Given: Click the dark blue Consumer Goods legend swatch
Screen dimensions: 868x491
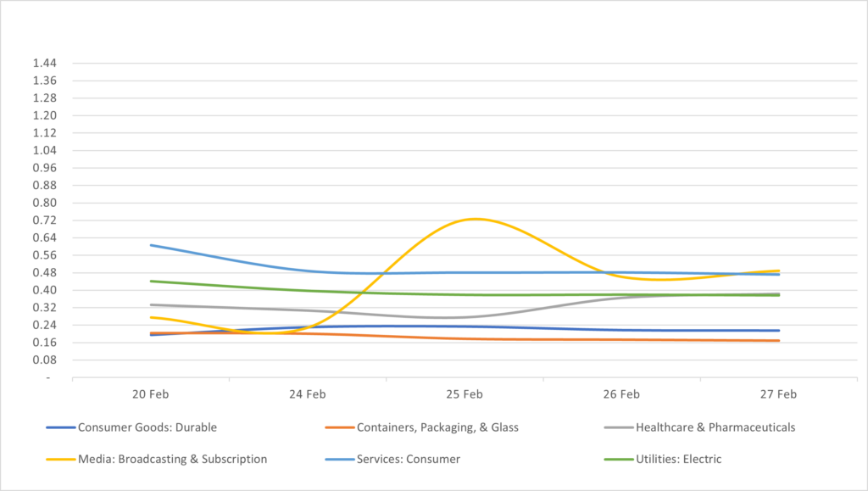Looking at the screenshot, I should point(60,427).
